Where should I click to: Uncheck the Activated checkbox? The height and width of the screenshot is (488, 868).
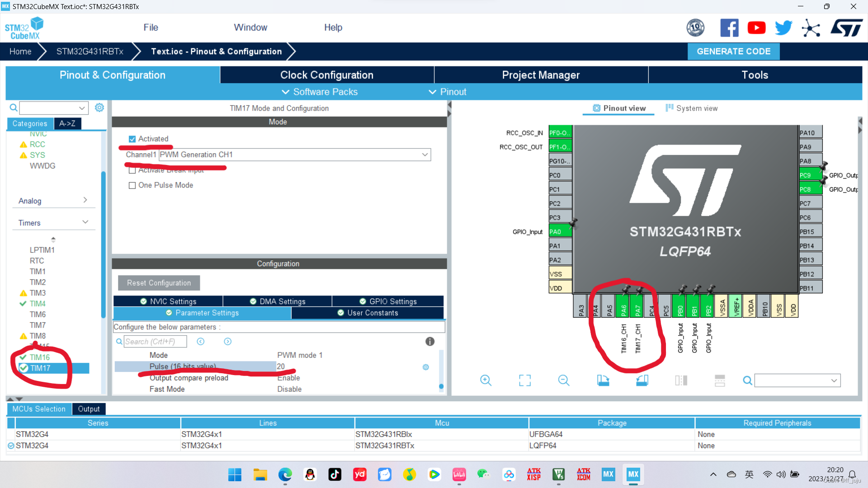pyautogui.click(x=132, y=139)
